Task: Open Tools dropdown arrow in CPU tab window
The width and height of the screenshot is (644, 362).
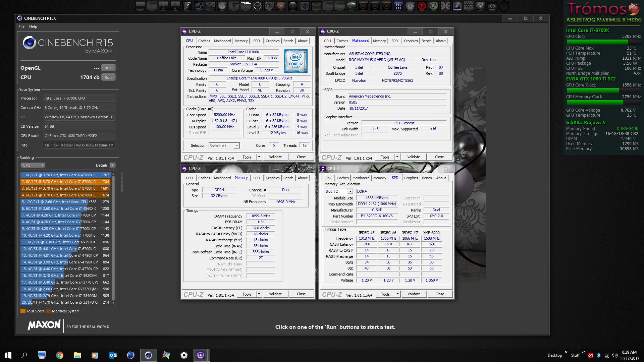Action: coord(259,157)
